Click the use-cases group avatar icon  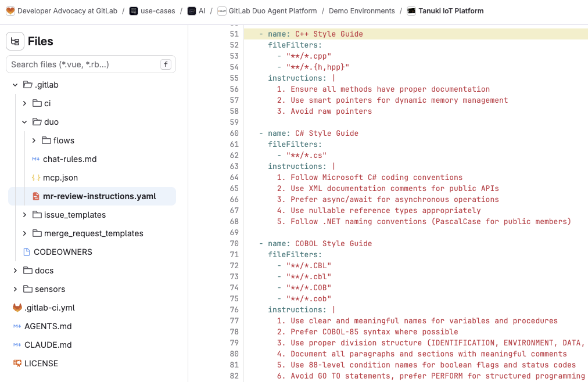(x=134, y=11)
